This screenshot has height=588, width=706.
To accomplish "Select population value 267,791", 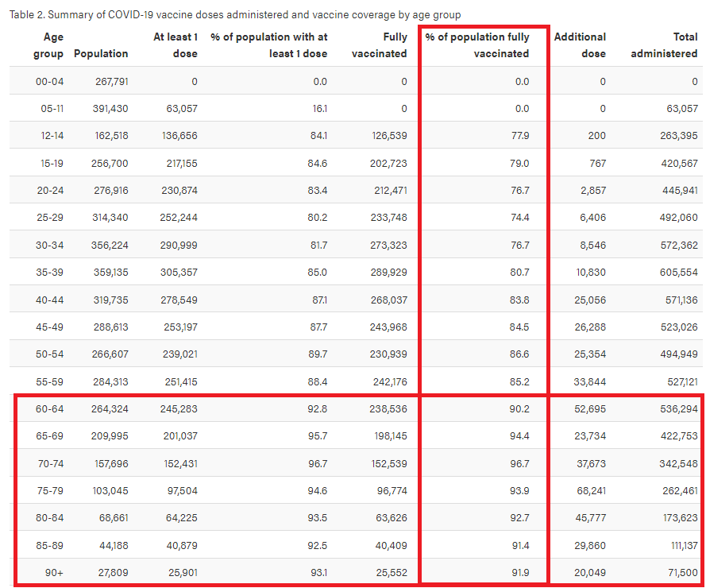I will pos(112,82).
